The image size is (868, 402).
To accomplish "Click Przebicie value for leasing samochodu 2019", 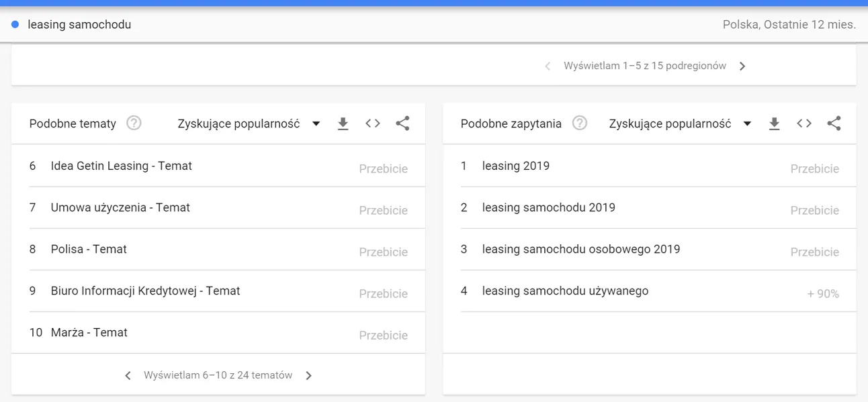I will click(x=814, y=211).
